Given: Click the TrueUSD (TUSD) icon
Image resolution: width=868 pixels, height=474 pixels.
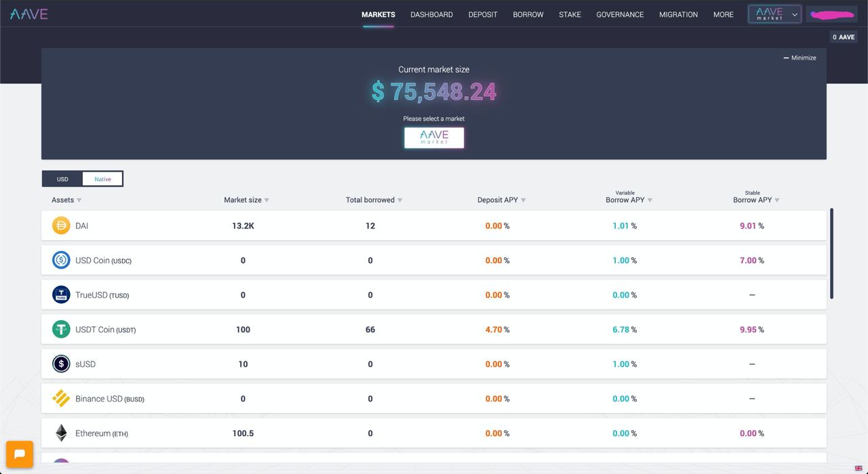Looking at the screenshot, I should click(61, 294).
